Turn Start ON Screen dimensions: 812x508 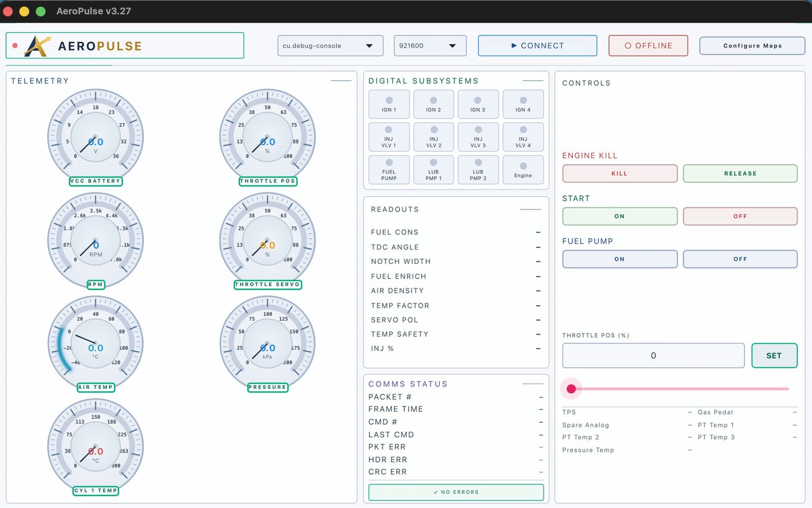[620, 216]
